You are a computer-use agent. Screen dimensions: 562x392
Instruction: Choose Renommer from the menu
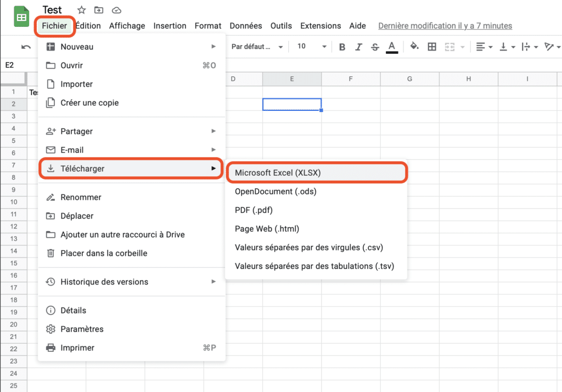pos(132,197)
